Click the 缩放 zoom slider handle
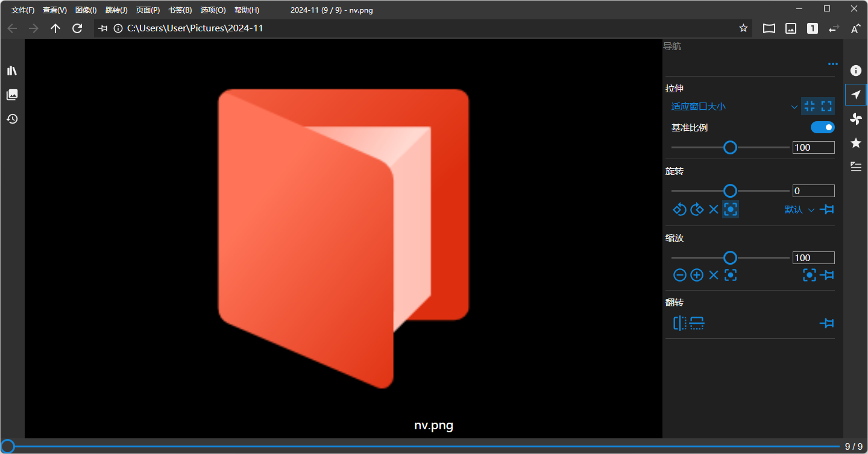868x454 pixels. coord(730,257)
